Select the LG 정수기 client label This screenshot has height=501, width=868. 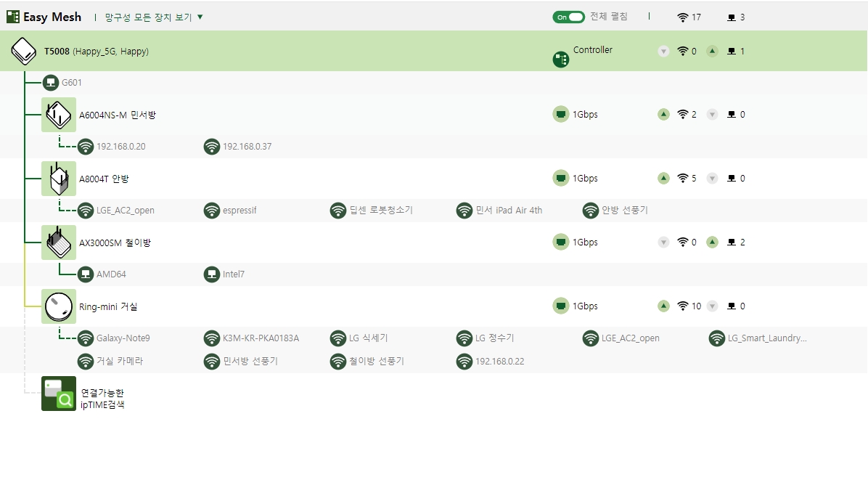pos(494,338)
